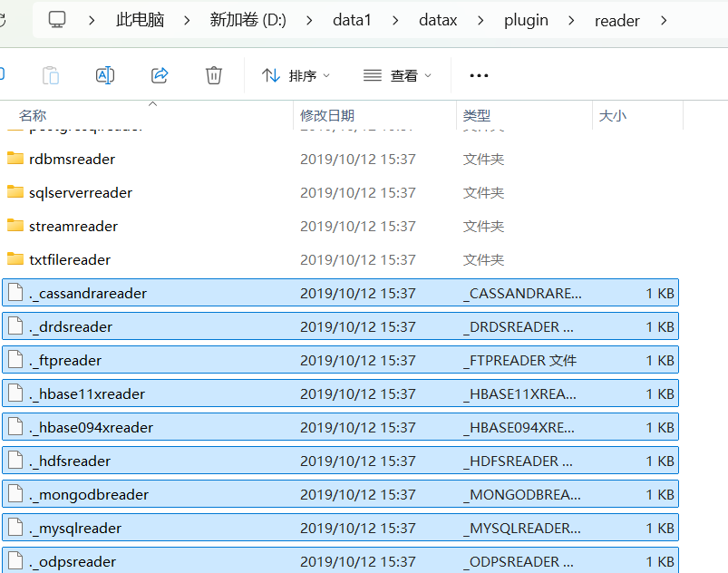Click the ._cassandrareader file icon

pos(15,293)
